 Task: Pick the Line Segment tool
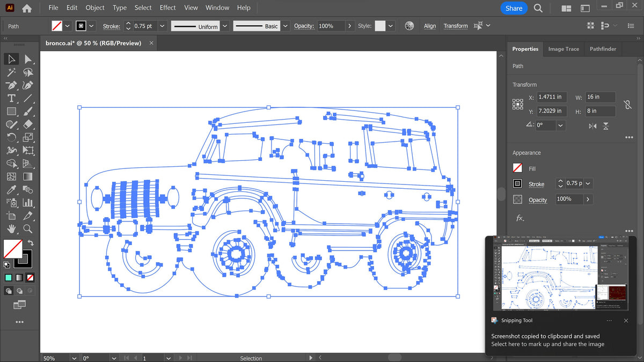tap(28, 98)
